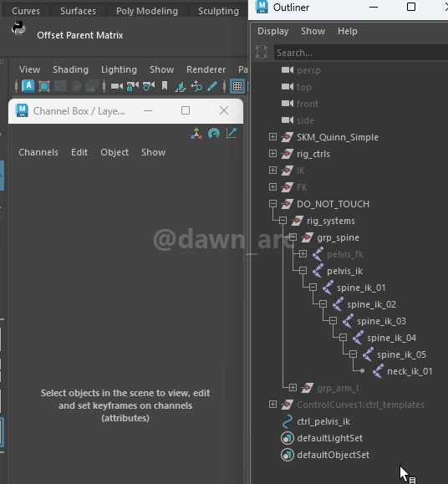Expand SKM_Quinn_Simple in Outliner
The height and width of the screenshot is (484, 448).
(272, 137)
